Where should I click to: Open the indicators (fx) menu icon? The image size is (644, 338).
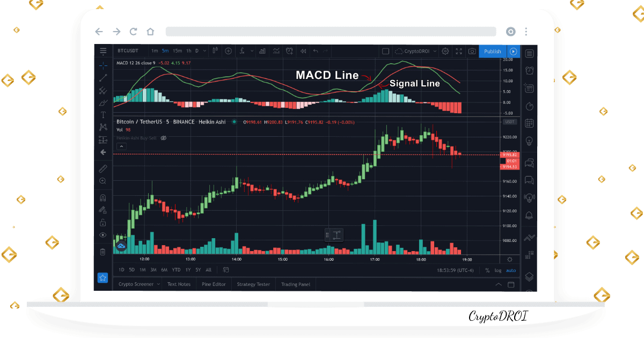pos(243,51)
